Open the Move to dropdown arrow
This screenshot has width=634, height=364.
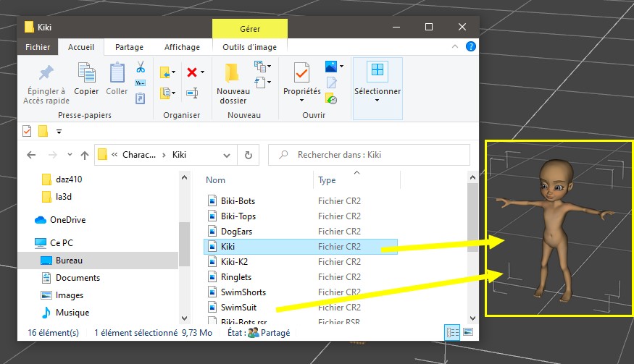click(x=173, y=72)
